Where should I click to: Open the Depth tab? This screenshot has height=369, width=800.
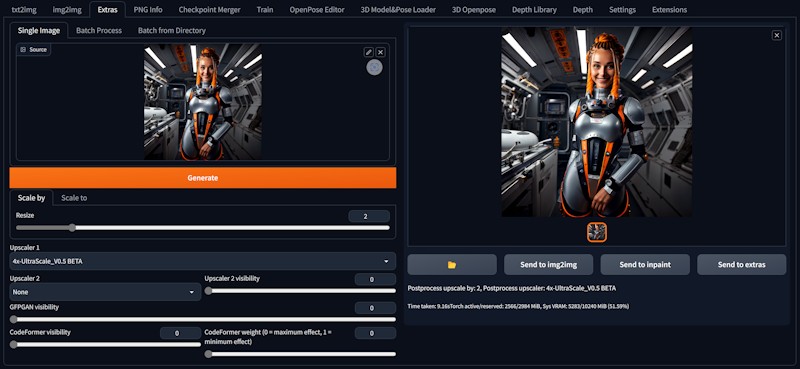coord(583,10)
